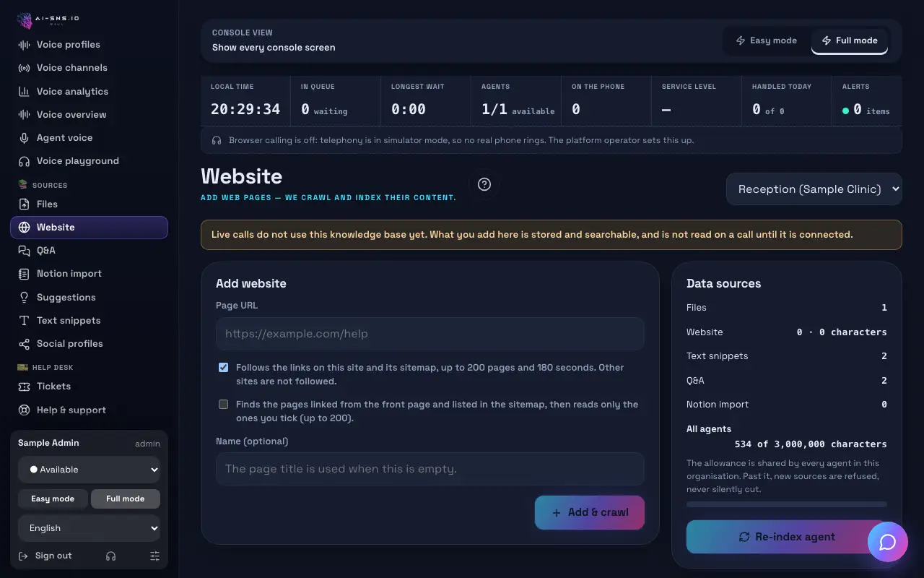924x578 pixels.
Task: Click the Notion import notebook icon
Action: coord(24,274)
